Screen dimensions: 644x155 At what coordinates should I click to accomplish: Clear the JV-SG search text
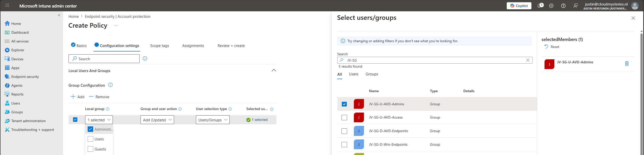click(528, 60)
